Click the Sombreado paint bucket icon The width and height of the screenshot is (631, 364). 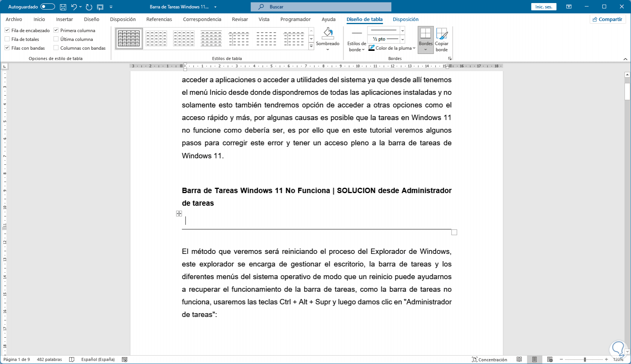coord(328,34)
